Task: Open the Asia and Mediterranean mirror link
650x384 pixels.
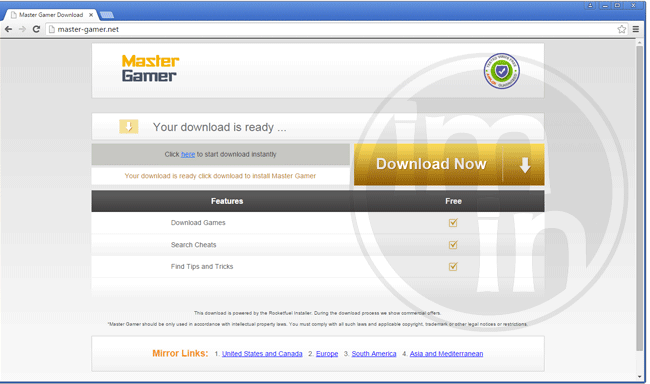Action: pyautogui.click(x=446, y=354)
